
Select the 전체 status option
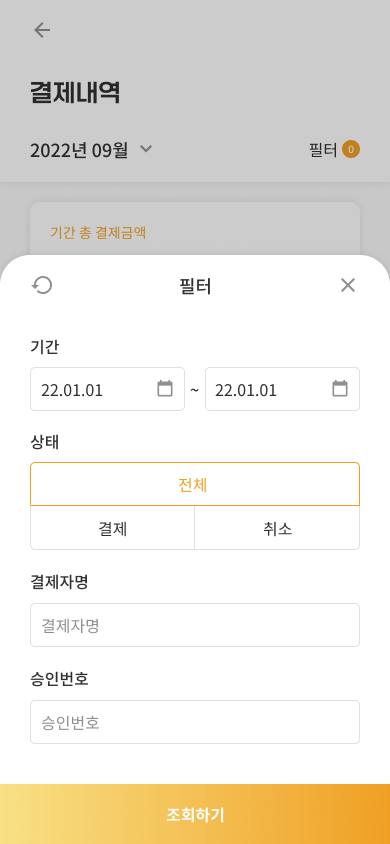click(x=195, y=484)
